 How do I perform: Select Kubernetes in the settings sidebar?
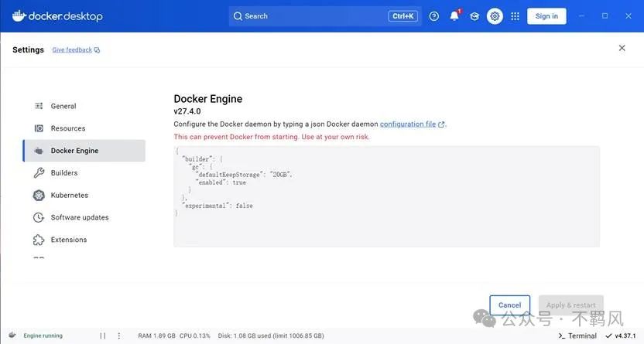tap(84, 195)
